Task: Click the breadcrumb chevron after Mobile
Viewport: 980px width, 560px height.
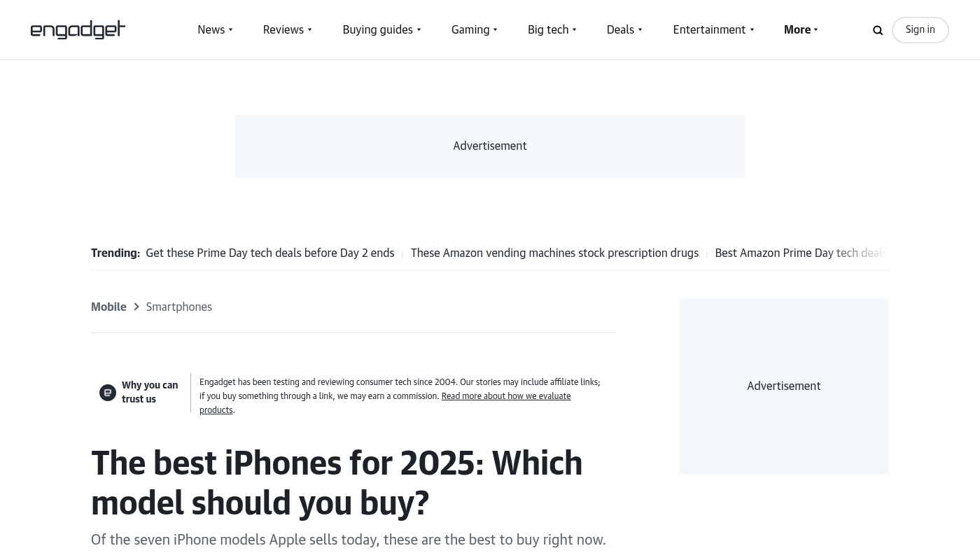Action: pyautogui.click(x=136, y=307)
